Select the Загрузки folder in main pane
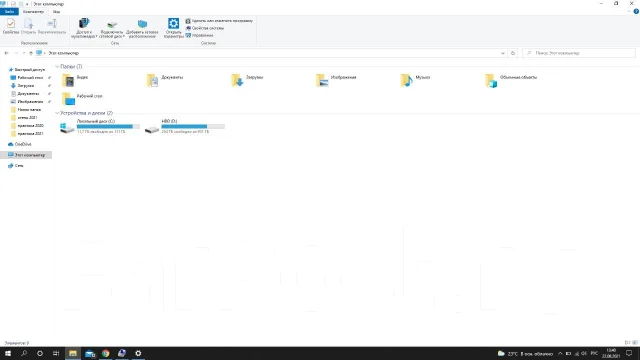Image resolution: width=640 pixels, height=360 pixels. point(247,80)
